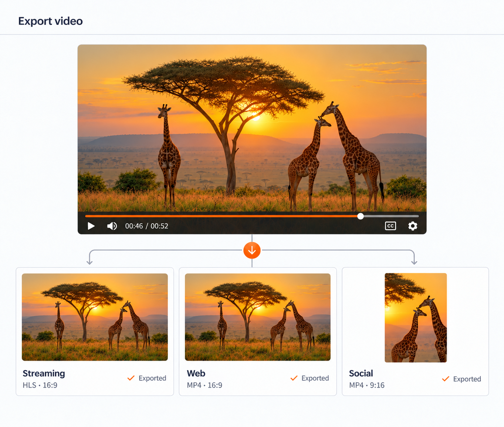
Task: Click the MP4 • 9:16 format label
Action: (367, 385)
